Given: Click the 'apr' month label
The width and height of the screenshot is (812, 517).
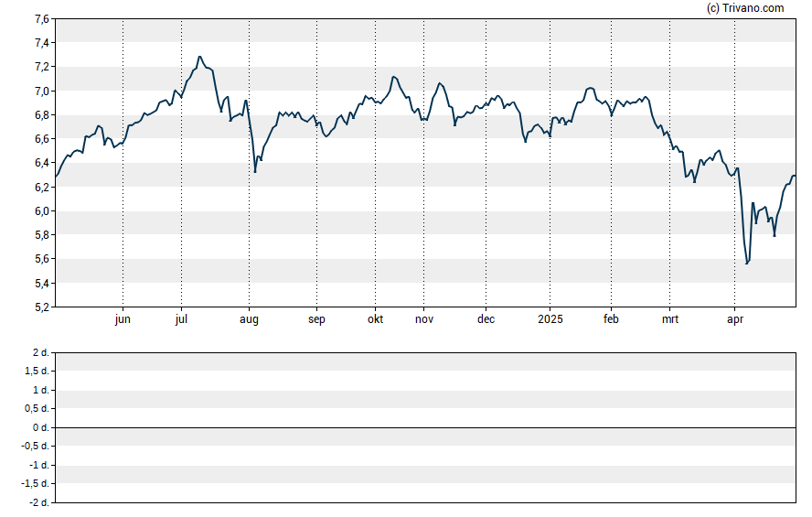Looking at the screenshot, I should point(735,319).
